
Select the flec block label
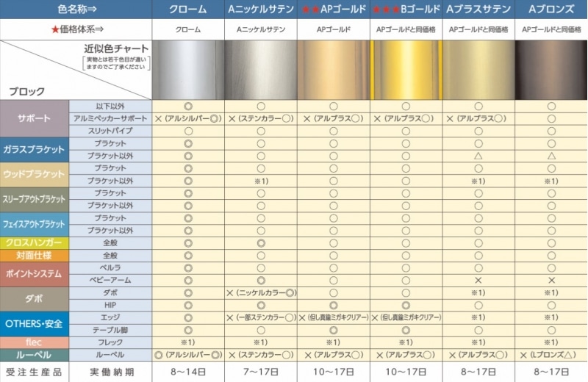tap(35, 342)
